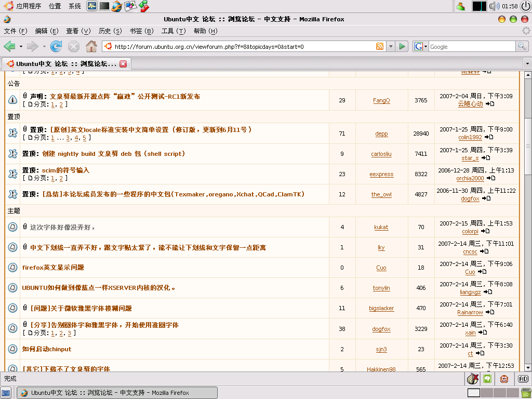The height and width of the screenshot is (399, 532).
Task: Click the user switcher icon in panel
Action: pyautogui.click(x=461, y=6)
